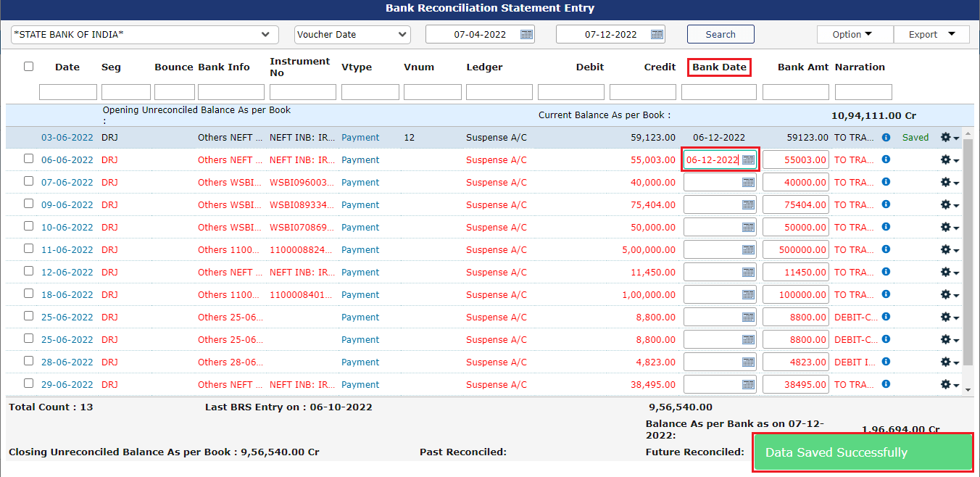Click the info icon on the 29-06-2022 row
Screen dimensions: 980x477
click(885, 384)
